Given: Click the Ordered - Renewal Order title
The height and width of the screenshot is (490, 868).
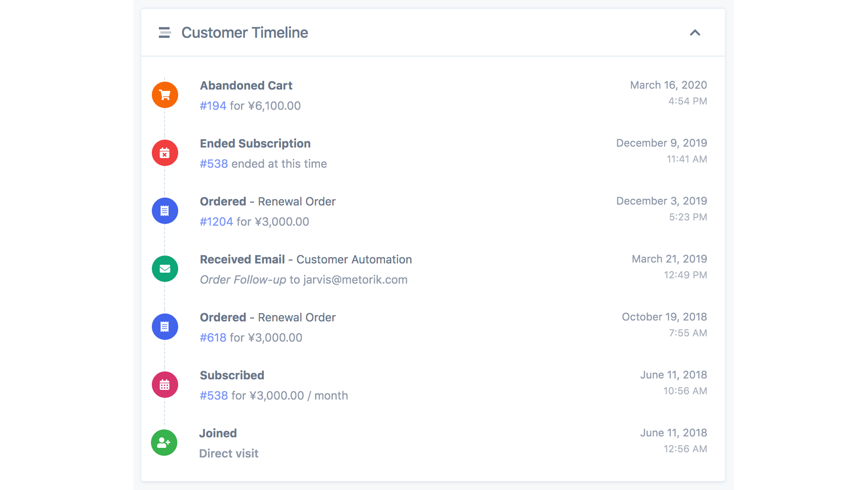Looking at the screenshot, I should pos(268,201).
